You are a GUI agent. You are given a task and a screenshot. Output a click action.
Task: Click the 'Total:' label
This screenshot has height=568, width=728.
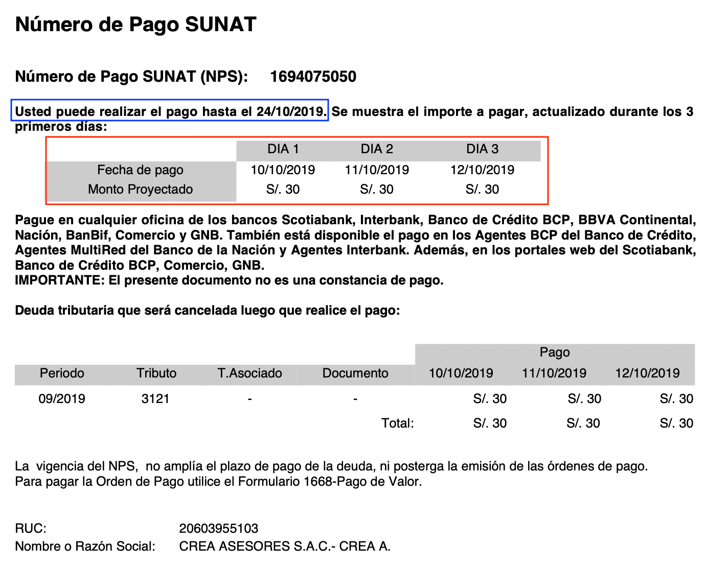(398, 423)
